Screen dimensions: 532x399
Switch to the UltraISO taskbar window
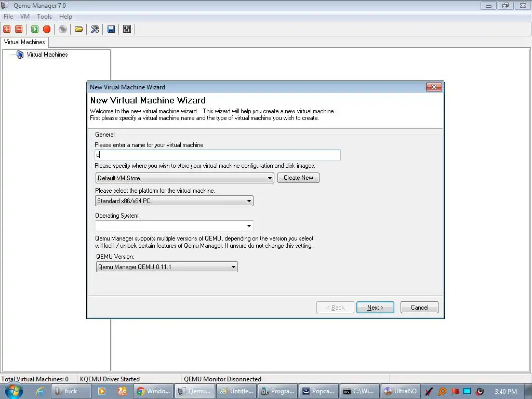pos(402,391)
